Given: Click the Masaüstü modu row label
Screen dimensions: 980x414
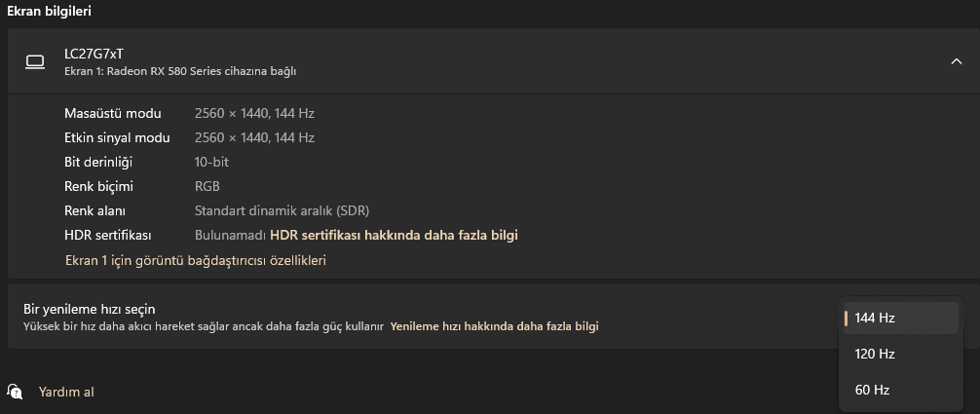Looking at the screenshot, I should (x=113, y=113).
